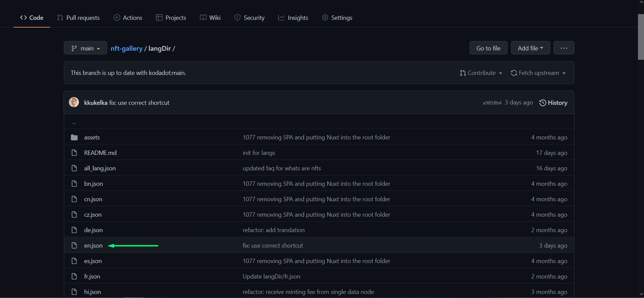The width and height of the screenshot is (644, 298).
Task: Expand the Add file dropdown
Action: 530,48
